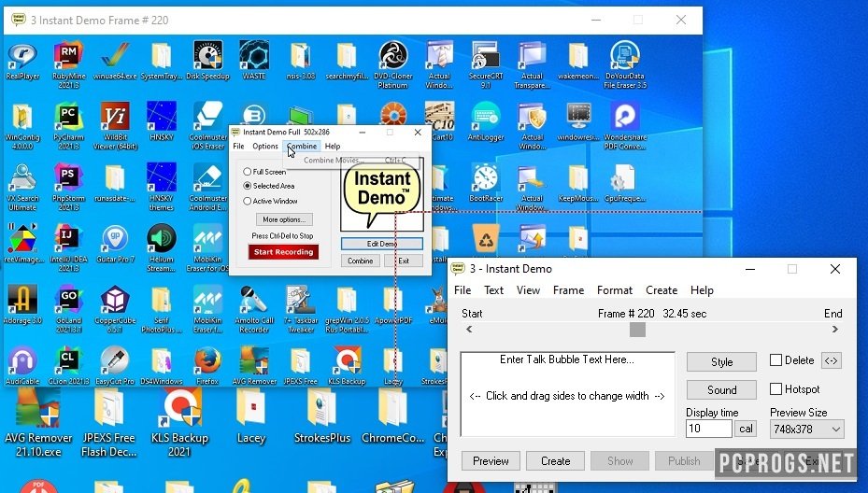Open the RealPlayer desktop icon
This screenshot has width=868, height=493.
click(22, 61)
